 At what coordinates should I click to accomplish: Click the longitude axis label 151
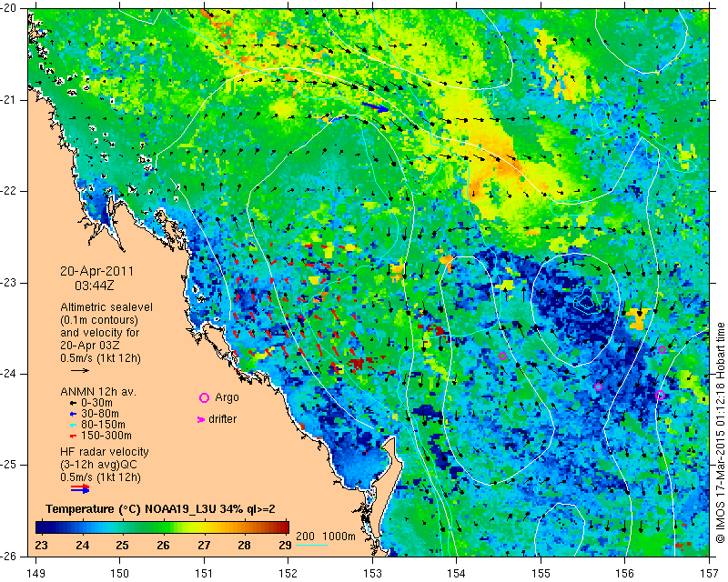(204, 574)
